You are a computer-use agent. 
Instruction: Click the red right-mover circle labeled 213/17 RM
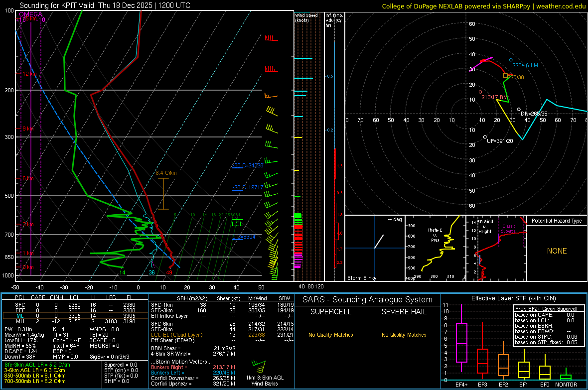coord(480,92)
